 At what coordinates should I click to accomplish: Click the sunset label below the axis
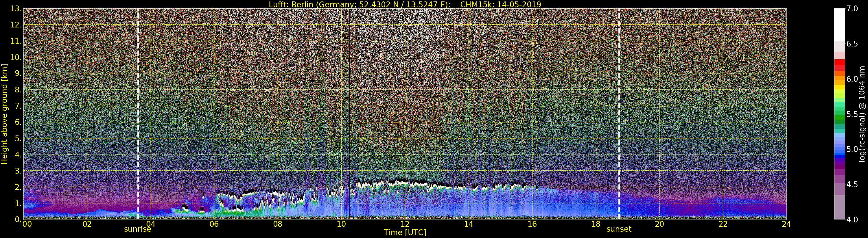click(x=619, y=230)
